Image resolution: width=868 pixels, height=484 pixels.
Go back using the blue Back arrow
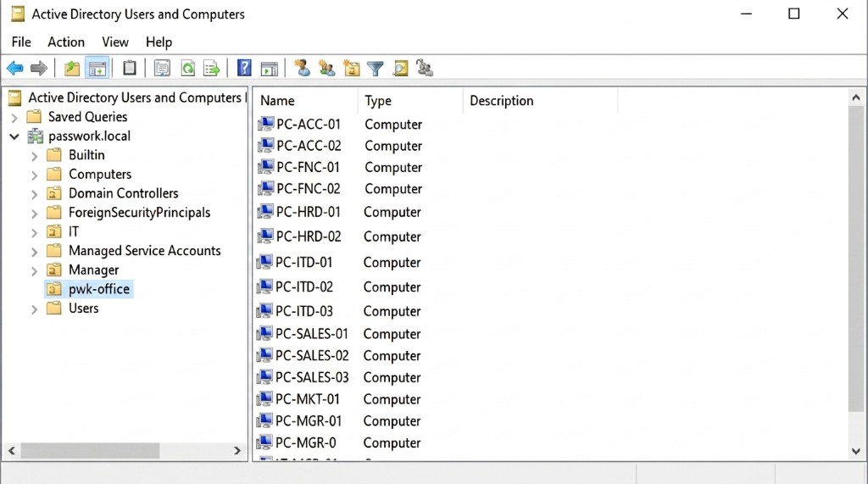15,69
